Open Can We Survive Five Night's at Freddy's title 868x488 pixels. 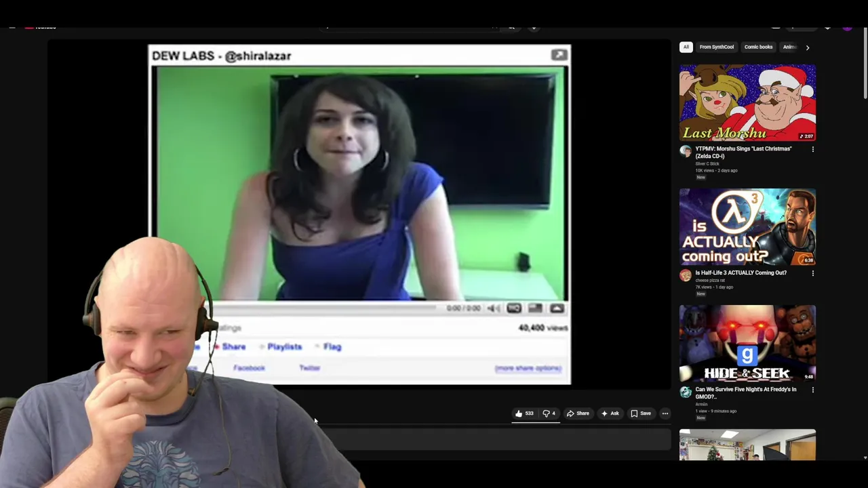tap(745, 393)
